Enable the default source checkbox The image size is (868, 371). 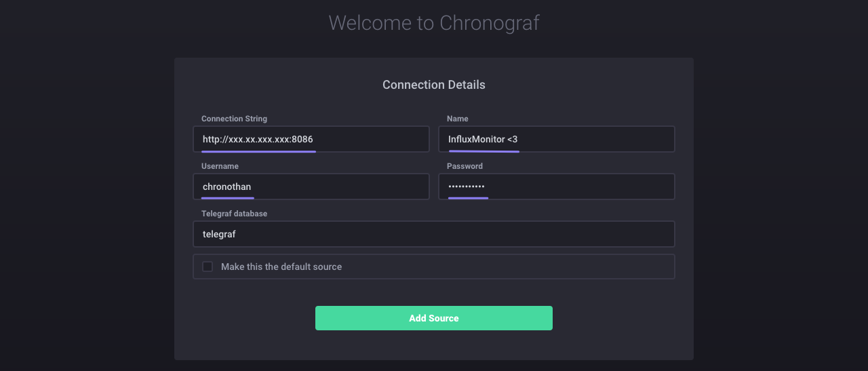tap(208, 267)
